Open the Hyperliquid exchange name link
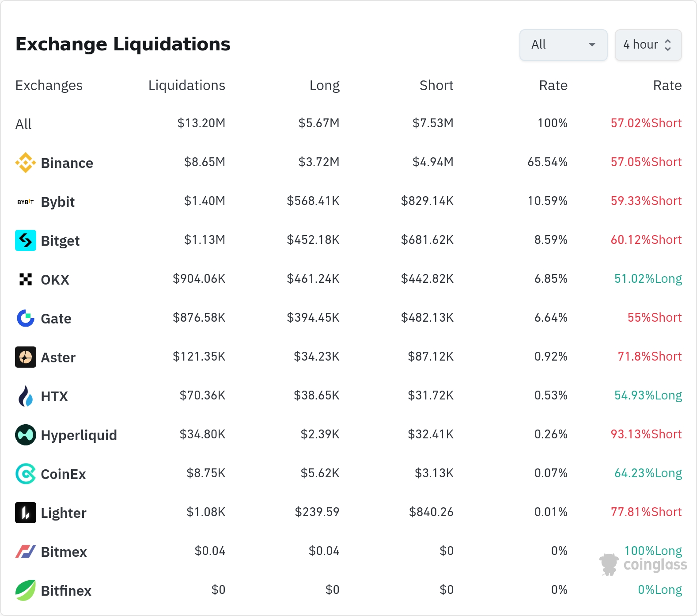Image resolution: width=697 pixels, height=616 pixels. point(79,435)
